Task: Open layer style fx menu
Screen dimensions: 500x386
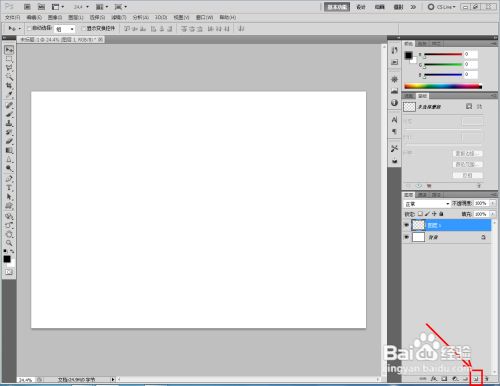Action: pyautogui.click(x=434, y=379)
